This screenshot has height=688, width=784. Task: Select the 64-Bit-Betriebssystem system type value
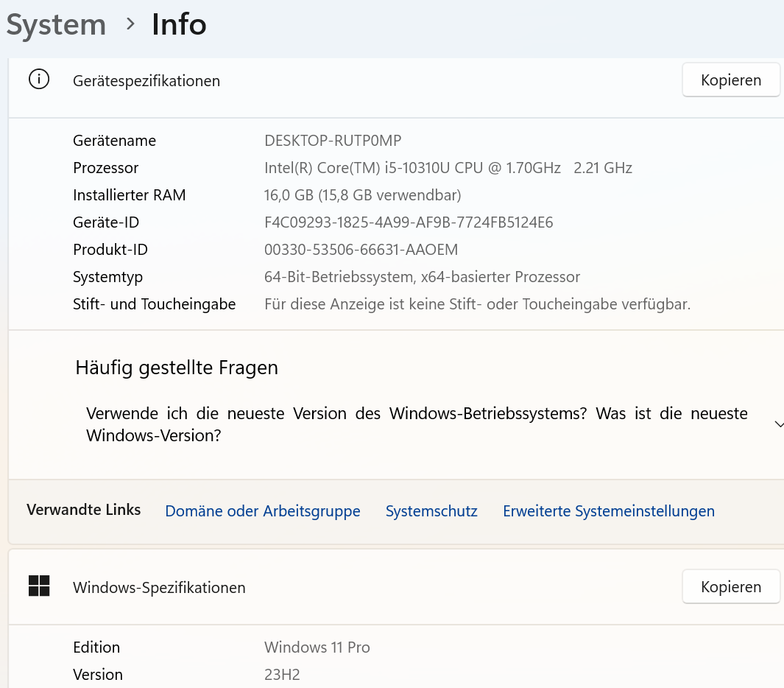pyautogui.click(x=422, y=277)
